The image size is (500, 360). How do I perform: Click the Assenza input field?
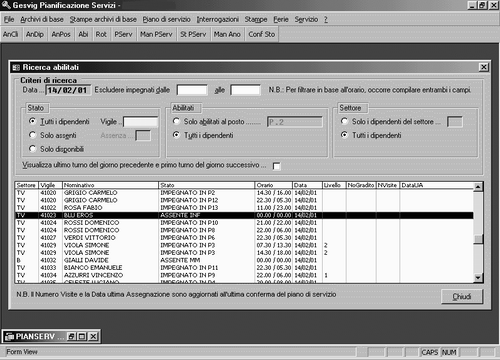pos(143,135)
